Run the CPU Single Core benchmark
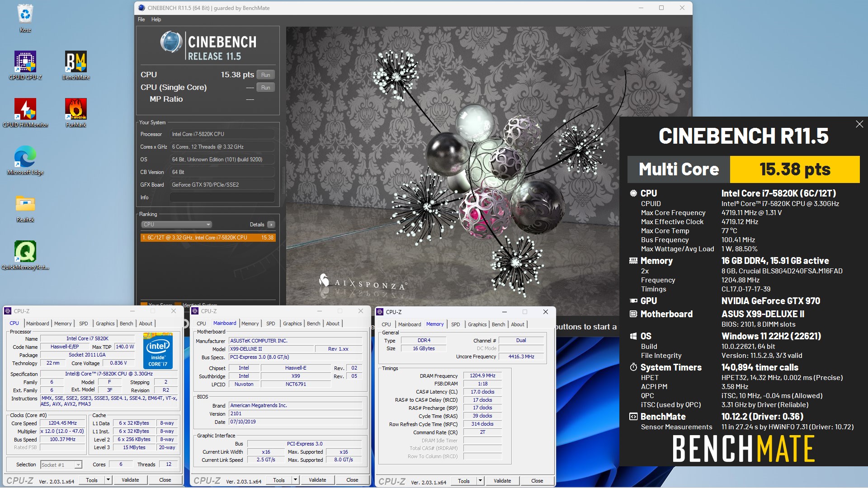The width and height of the screenshot is (868, 488). (x=266, y=88)
